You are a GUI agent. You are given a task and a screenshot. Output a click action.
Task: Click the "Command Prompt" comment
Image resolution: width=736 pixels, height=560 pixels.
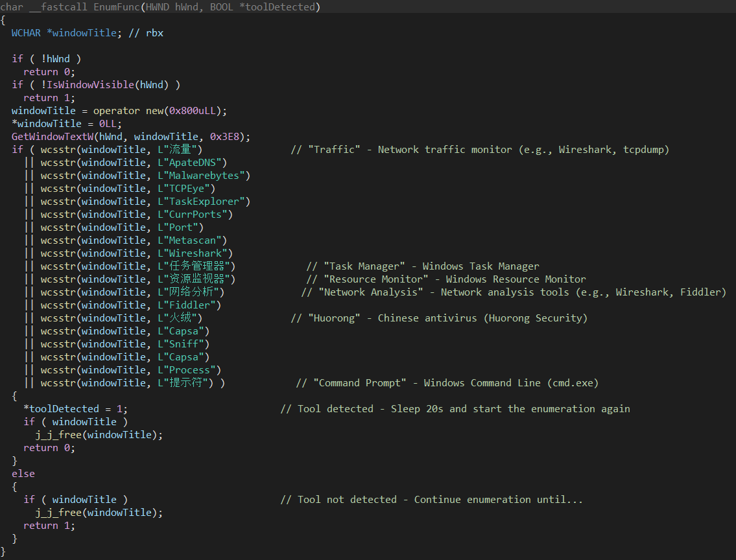447,383
